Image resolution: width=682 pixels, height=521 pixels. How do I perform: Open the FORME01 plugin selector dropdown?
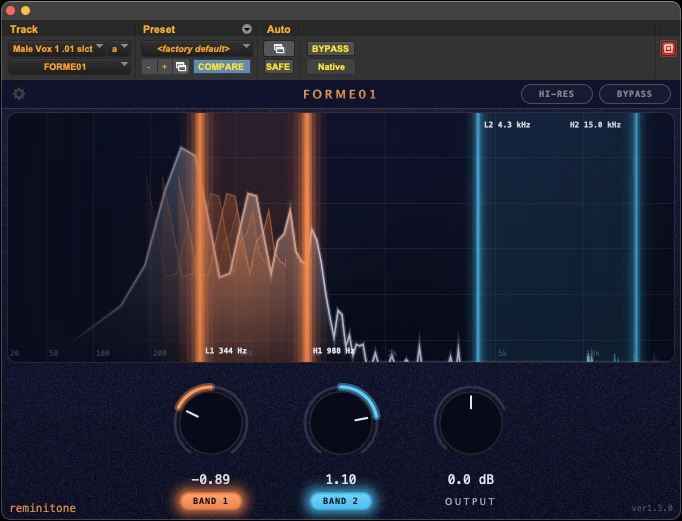coord(69,67)
